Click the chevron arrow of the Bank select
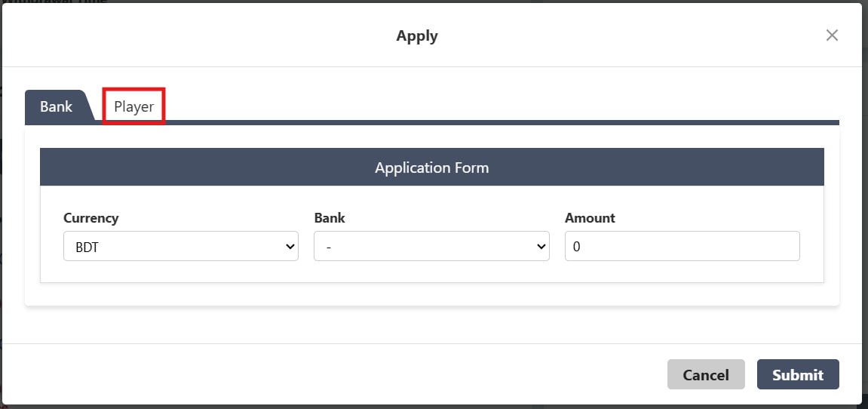The image size is (868, 409). tap(541, 247)
